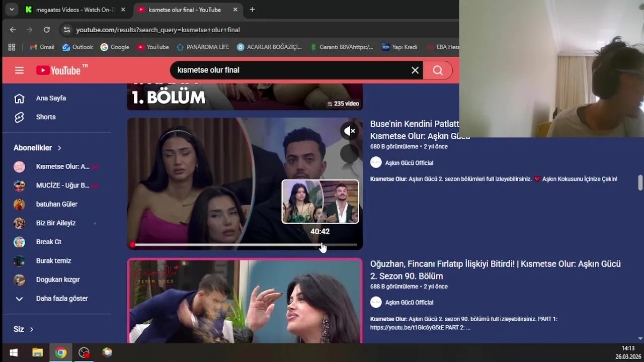The image size is (644, 362).
Task: Unmute the preview video speaker icon
Action: point(349,131)
